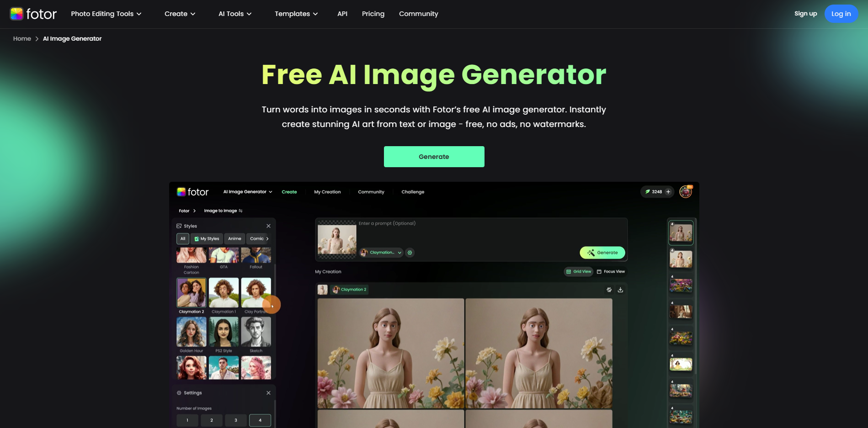Screen dimensions: 868x428
Task: Select the Sketch style thumbnail
Action: pos(256,332)
